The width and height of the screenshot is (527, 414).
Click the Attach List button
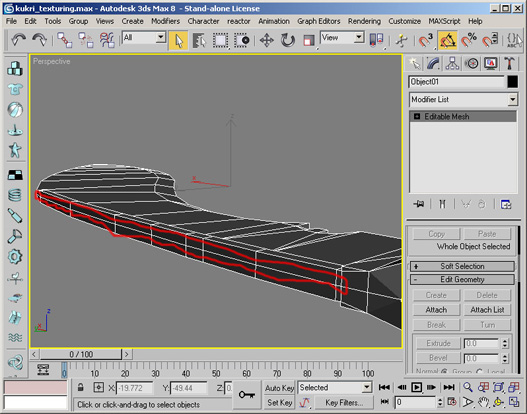tap(487, 310)
